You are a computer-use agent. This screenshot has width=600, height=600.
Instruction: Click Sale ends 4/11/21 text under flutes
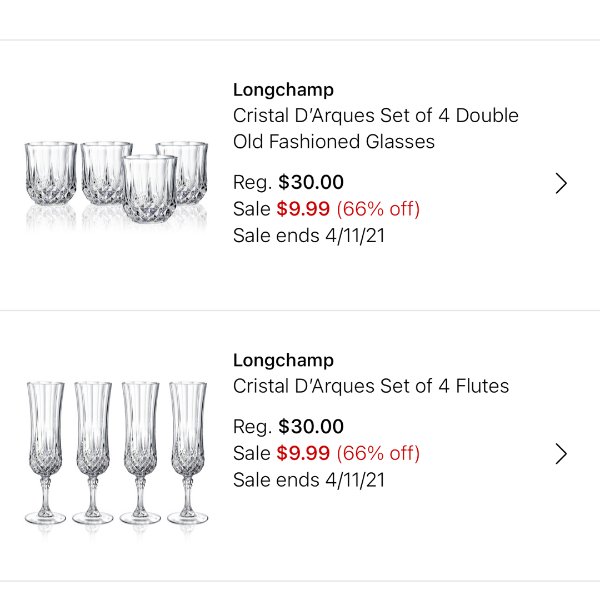tap(309, 480)
